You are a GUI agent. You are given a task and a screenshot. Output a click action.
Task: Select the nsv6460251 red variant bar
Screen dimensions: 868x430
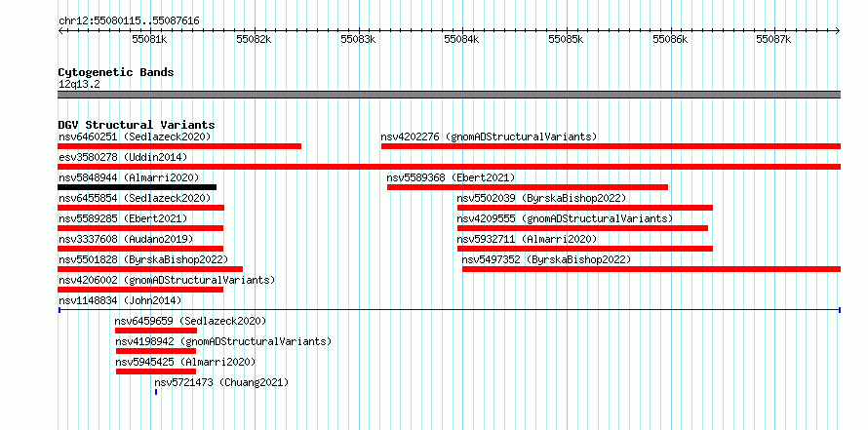[x=179, y=146]
